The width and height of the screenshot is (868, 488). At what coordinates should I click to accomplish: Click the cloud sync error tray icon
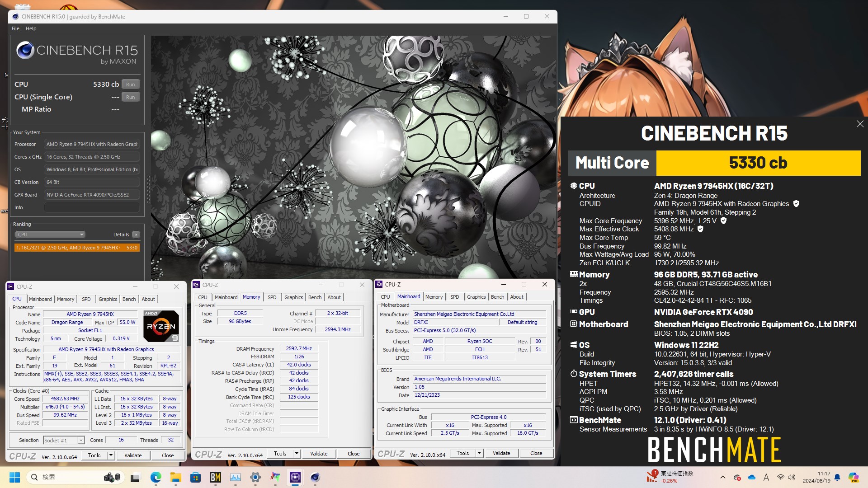click(737, 477)
